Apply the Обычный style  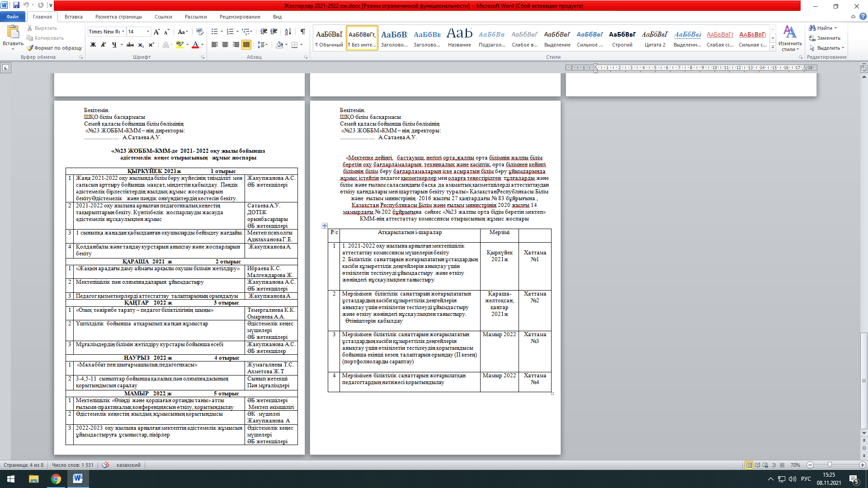[x=329, y=38]
